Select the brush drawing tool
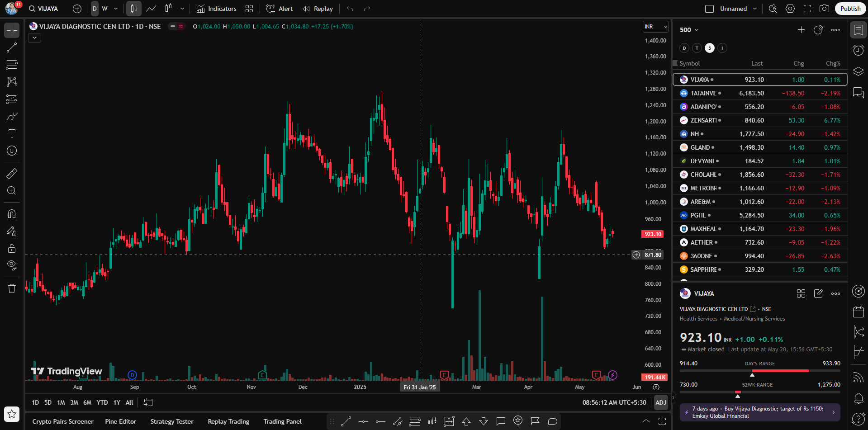Screen dimensions: 868x430 point(12,116)
